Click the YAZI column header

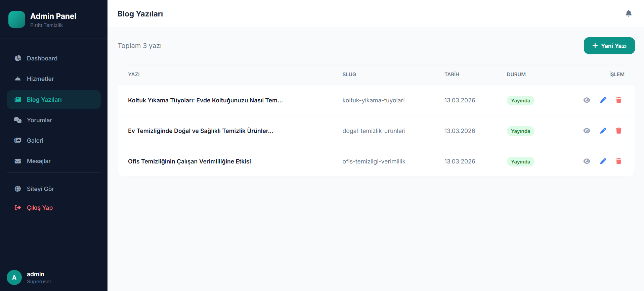point(134,75)
